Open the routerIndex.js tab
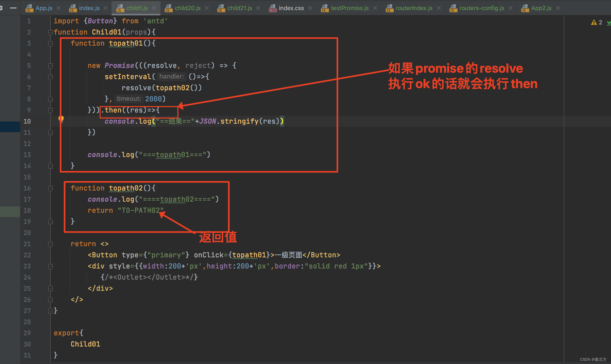The image size is (611, 364). [414, 8]
